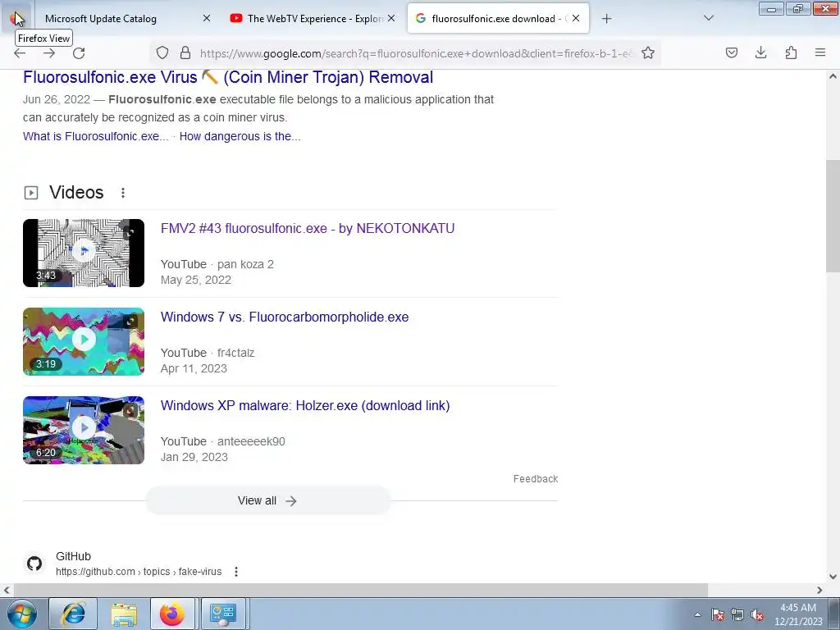840x630 pixels.
Task: Reload the current page
Action: coord(79,53)
